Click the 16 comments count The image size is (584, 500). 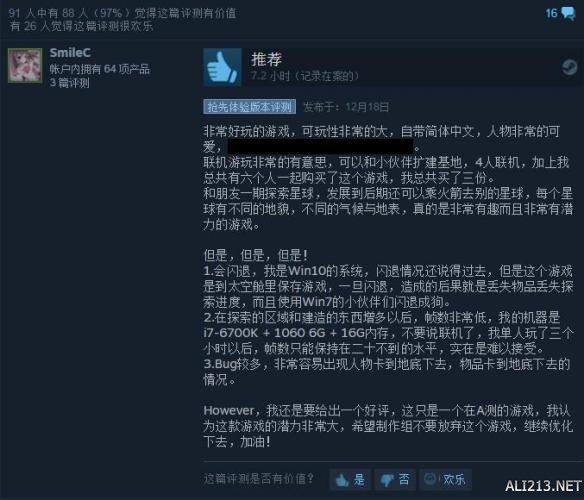pyautogui.click(x=552, y=14)
